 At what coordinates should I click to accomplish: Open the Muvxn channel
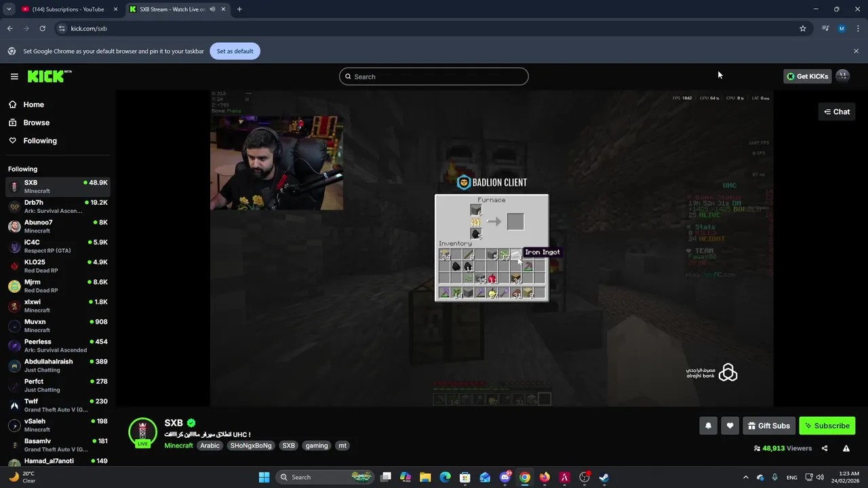coord(58,325)
